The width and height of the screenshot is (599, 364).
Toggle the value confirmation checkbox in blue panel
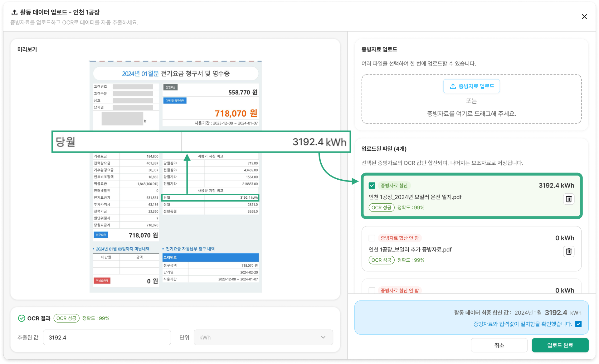(578, 324)
